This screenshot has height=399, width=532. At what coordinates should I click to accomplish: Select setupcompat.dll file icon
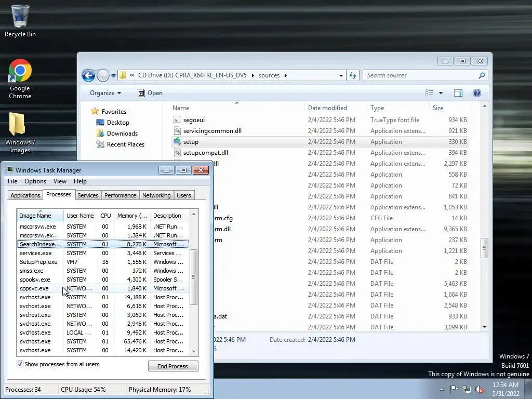pyautogui.click(x=177, y=152)
